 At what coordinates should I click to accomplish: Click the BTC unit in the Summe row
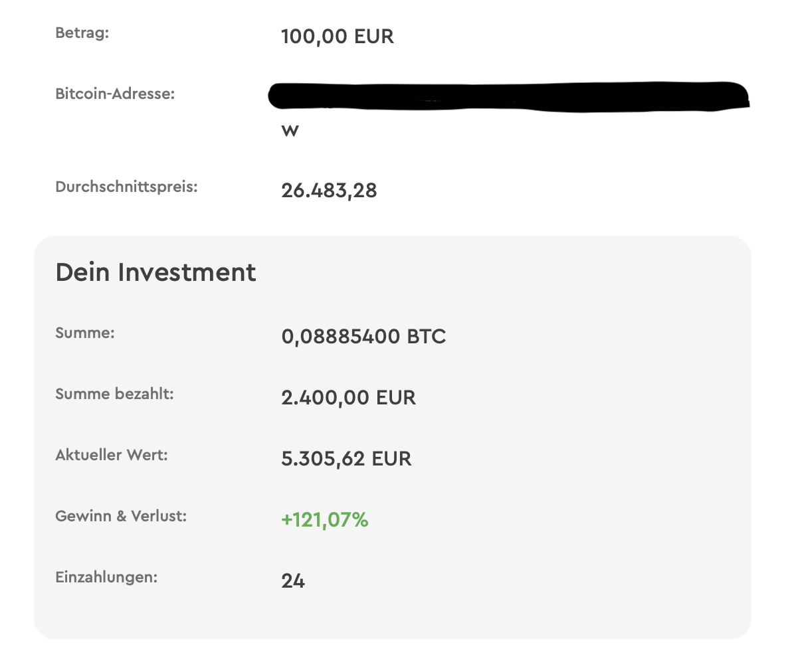point(426,337)
